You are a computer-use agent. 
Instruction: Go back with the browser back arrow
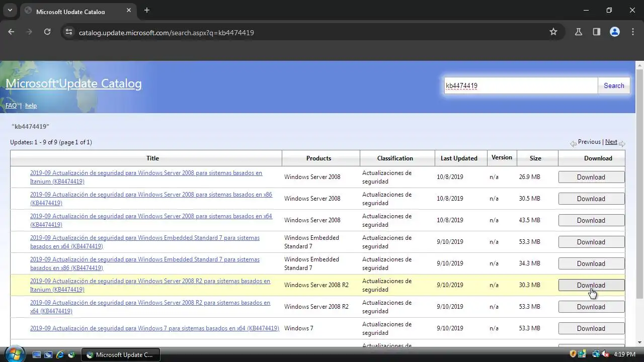click(11, 32)
